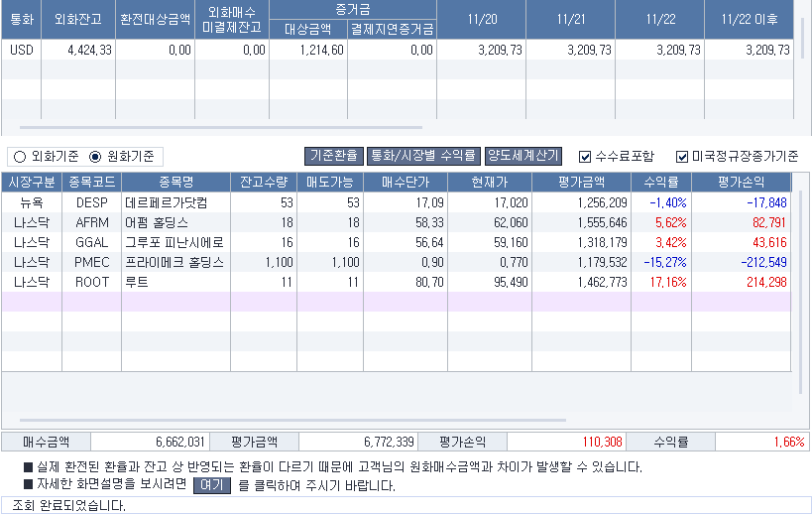The height and width of the screenshot is (514, 812).
Task: Toggle the 미국정규장종가기준 checkbox
Action: tap(682, 157)
